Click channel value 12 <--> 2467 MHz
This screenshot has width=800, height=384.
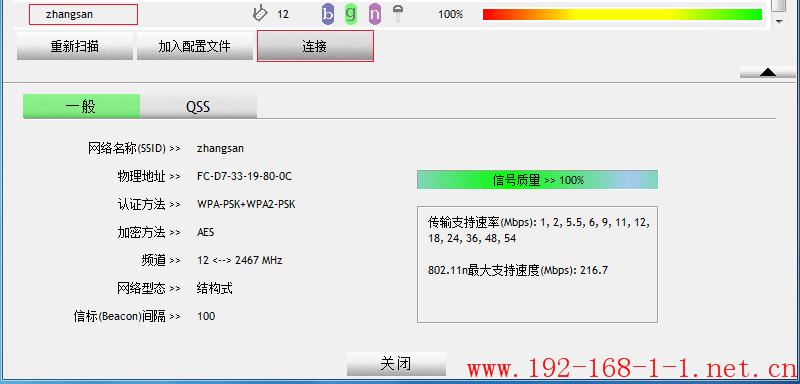click(x=240, y=260)
